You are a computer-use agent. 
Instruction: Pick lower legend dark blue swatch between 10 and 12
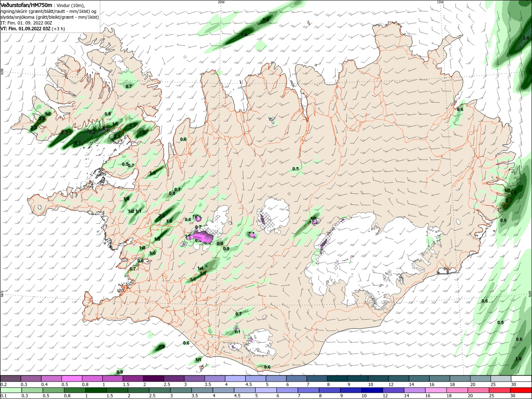tap(372, 390)
